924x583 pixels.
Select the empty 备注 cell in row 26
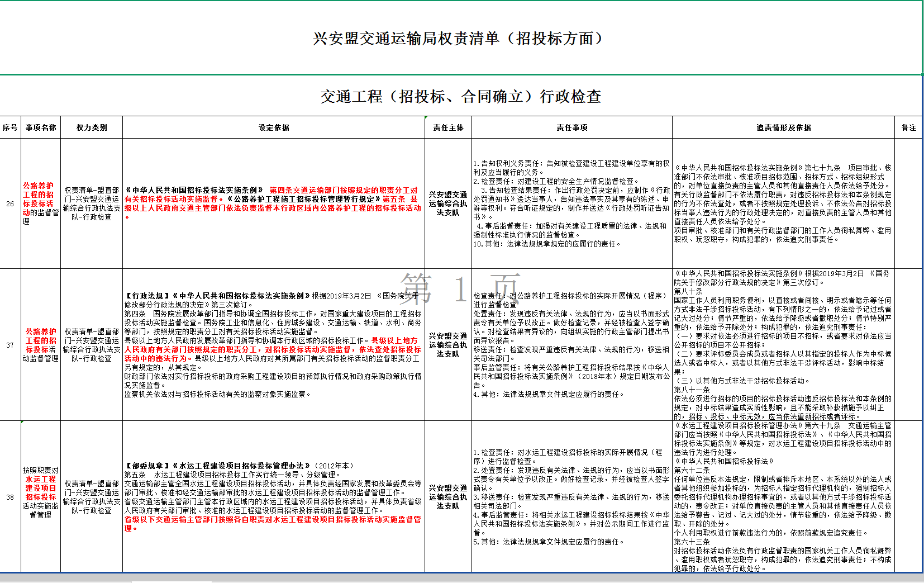point(908,203)
